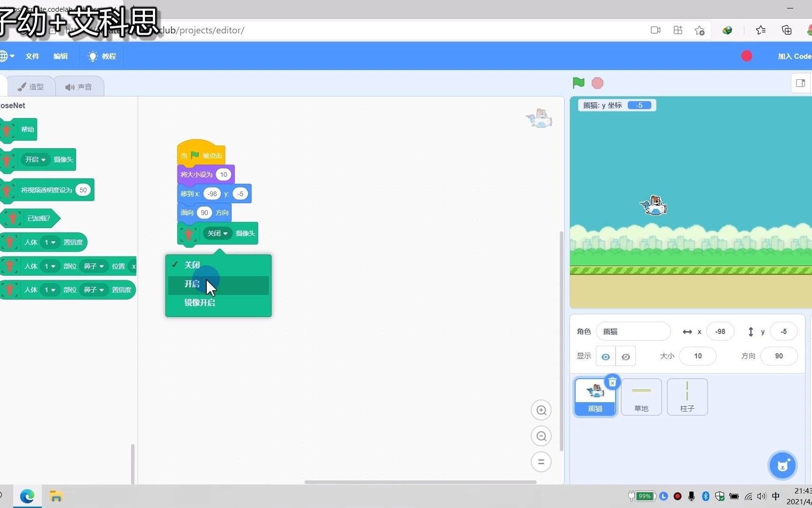The image size is (812, 508).
Task: Switch to the 声音 sounds tab
Action: (x=79, y=87)
